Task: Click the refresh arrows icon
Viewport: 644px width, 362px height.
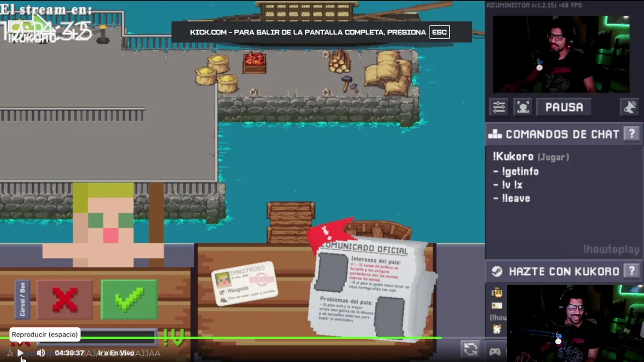Action: [x=470, y=349]
